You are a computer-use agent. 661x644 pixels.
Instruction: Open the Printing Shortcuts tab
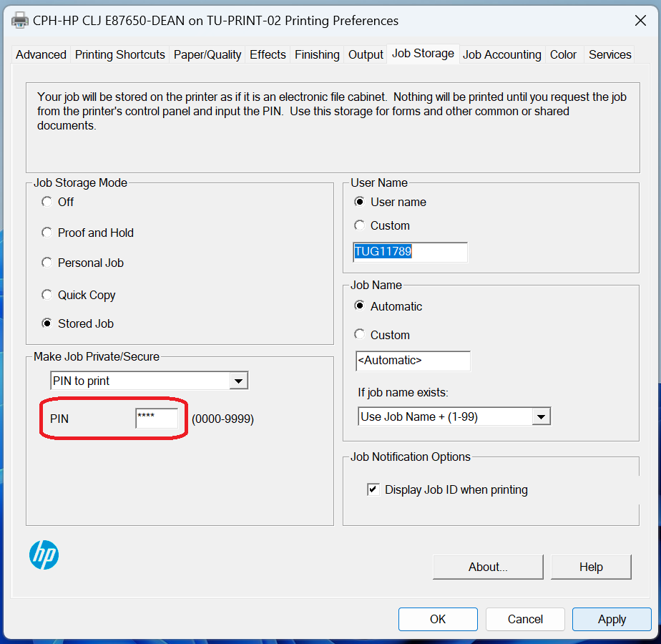click(119, 55)
